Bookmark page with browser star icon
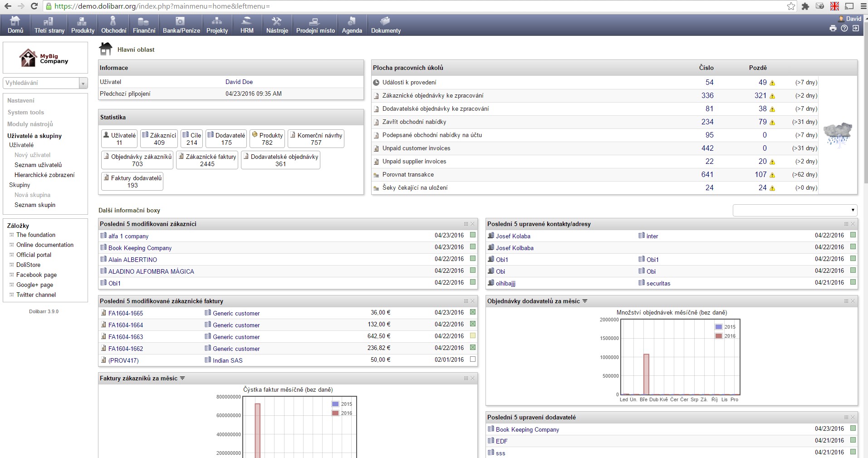Image resolution: width=868 pixels, height=458 pixels. 791,6
